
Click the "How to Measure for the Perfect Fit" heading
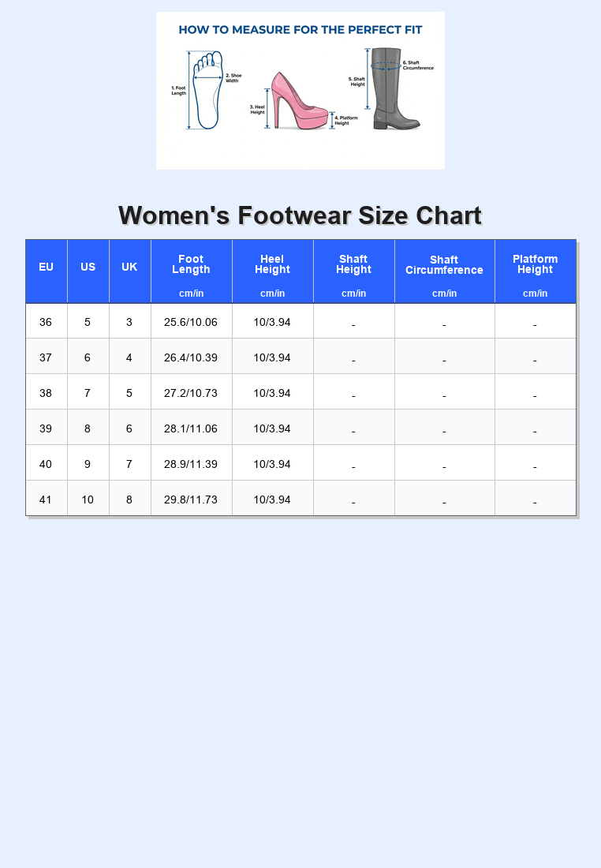(300, 30)
